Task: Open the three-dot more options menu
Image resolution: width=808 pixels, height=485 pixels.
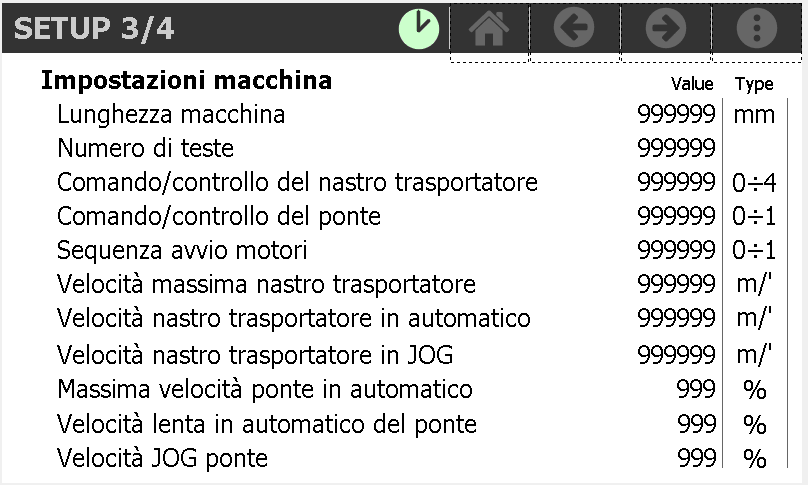Action: coord(756,30)
